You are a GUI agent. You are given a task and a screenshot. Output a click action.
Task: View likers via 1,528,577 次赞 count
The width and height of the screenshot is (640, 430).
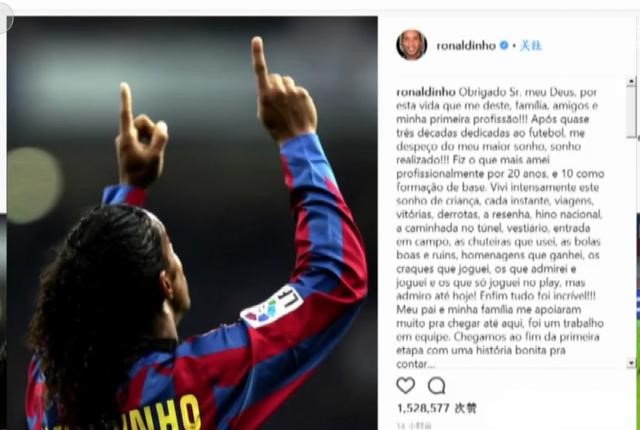click(436, 408)
